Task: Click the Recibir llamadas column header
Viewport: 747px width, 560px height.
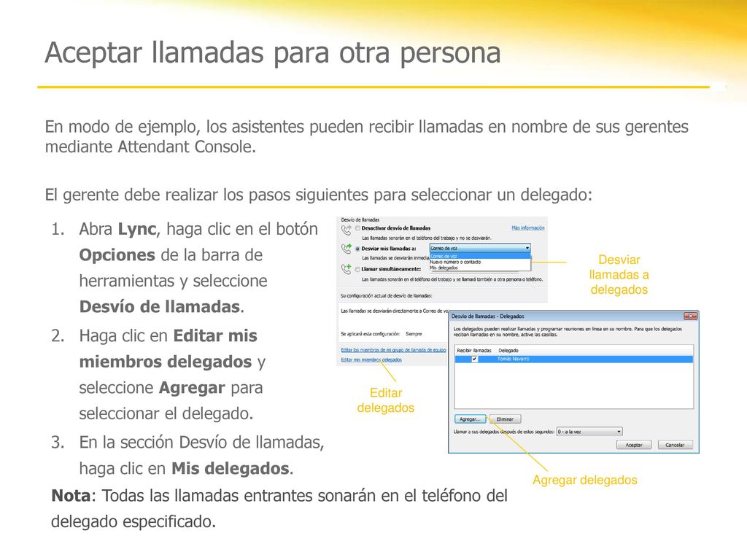Action: click(x=474, y=350)
